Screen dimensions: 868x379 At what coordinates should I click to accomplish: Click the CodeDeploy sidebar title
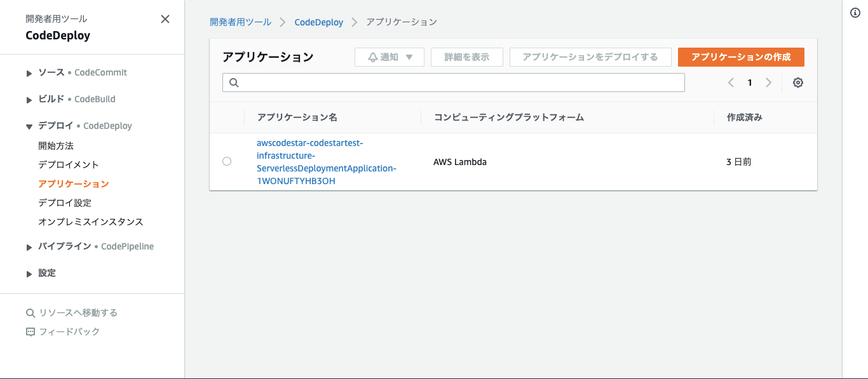pos(58,36)
